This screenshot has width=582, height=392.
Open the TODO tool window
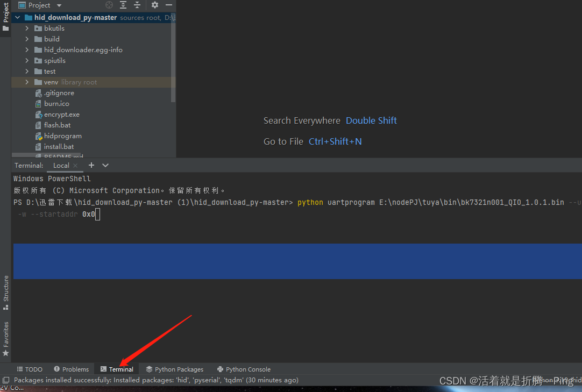(30, 369)
